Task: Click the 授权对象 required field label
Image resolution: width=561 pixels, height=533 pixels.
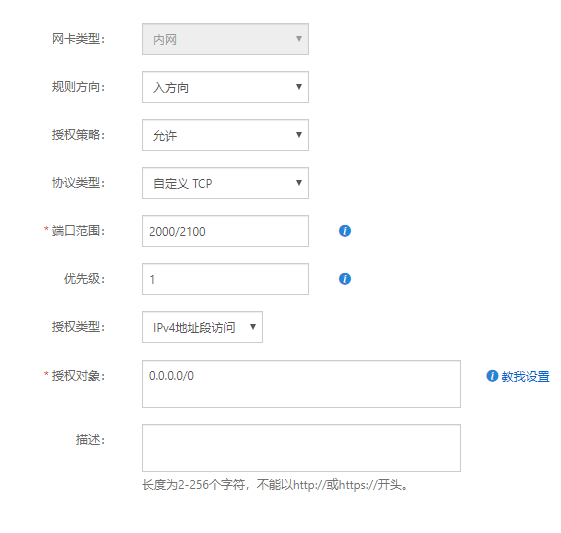Action: click(x=78, y=376)
